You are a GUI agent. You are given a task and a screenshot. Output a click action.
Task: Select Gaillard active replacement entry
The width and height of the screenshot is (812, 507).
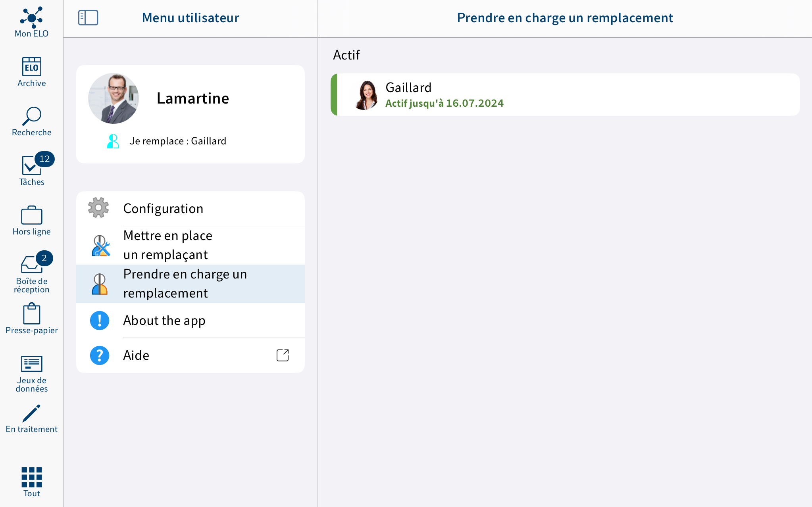point(566,94)
